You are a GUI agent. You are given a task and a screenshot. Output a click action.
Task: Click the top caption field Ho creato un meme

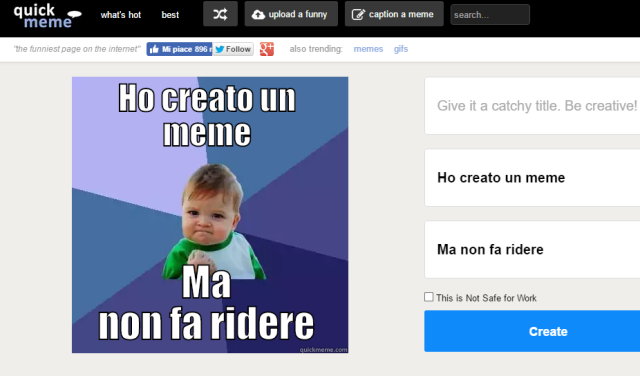point(532,178)
